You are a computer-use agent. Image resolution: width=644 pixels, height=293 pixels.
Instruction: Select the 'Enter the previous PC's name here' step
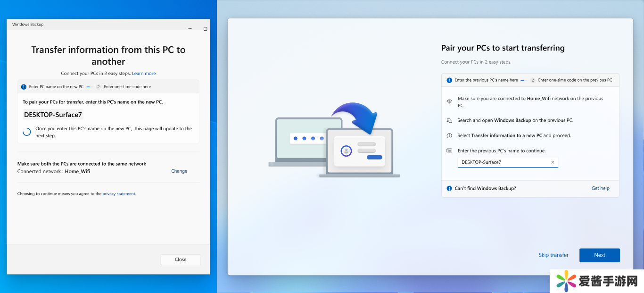482,80
